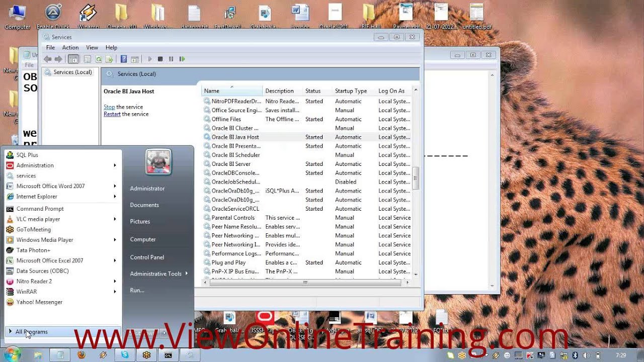
Task: Click the services list vertical scrollbar thumb
Action: [416, 179]
